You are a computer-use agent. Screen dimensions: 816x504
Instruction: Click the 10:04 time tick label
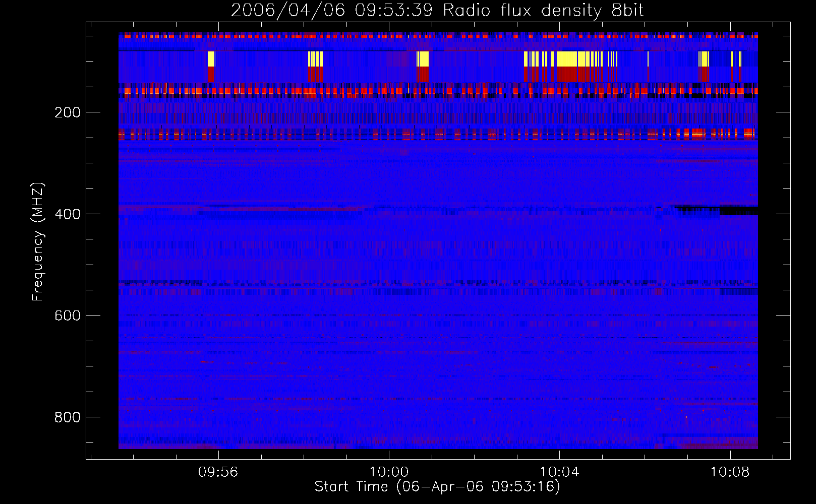559,472
